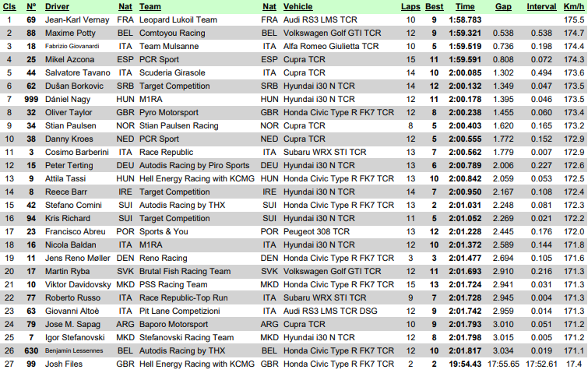Select the Team Mulsanne cell
The width and height of the screenshot is (588, 373).
(169, 46)
